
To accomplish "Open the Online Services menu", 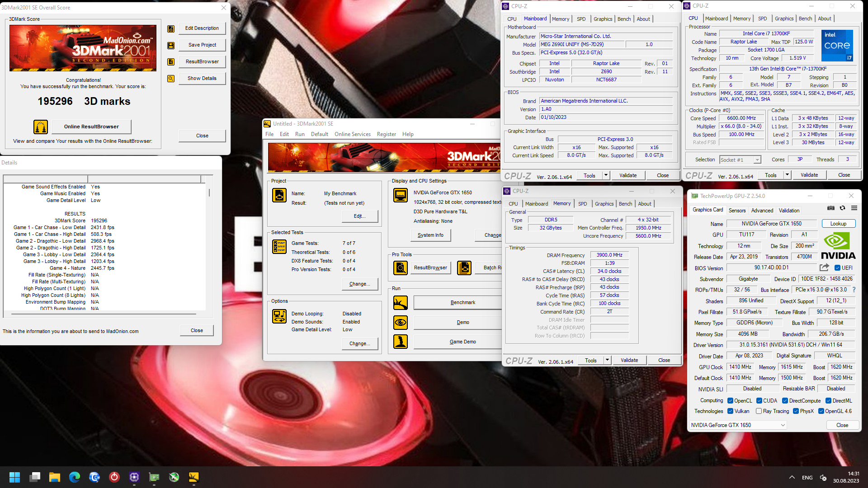I will point(353,134).
